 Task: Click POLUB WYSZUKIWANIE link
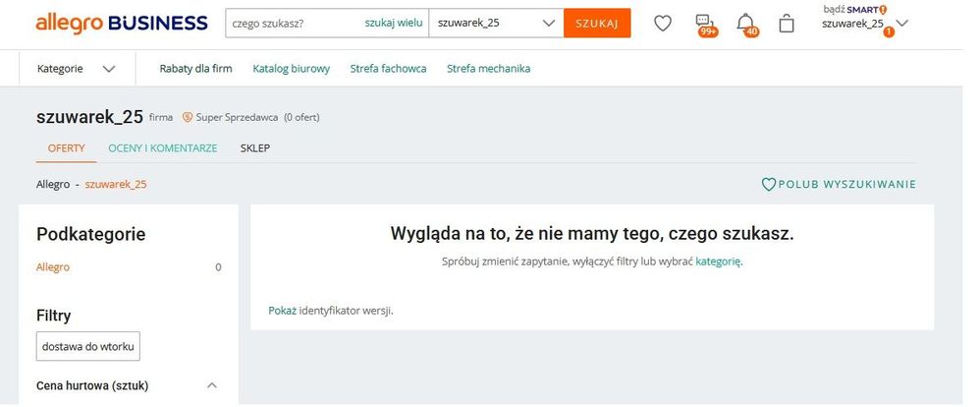846,185
